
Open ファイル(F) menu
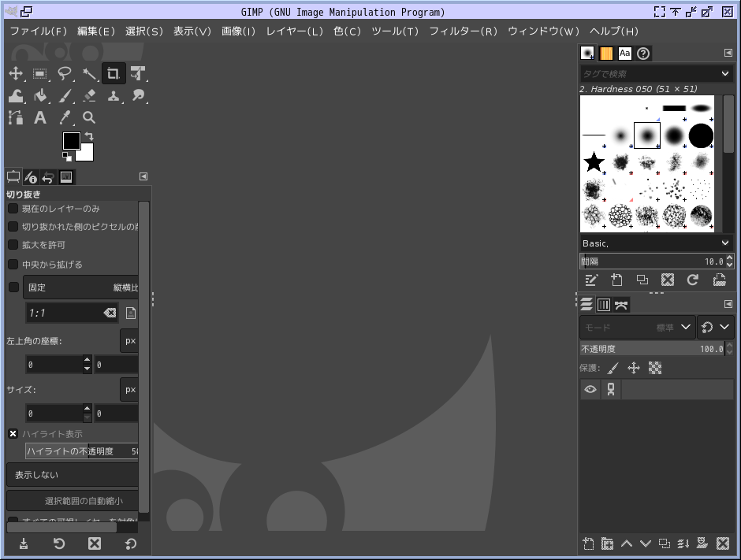tap(39, 32)
